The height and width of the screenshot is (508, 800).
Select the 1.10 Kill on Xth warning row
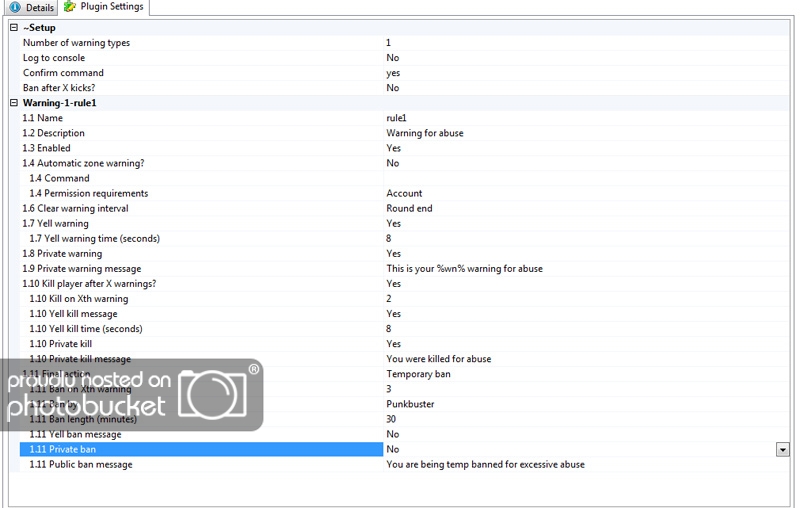click(x=79, y=298)
